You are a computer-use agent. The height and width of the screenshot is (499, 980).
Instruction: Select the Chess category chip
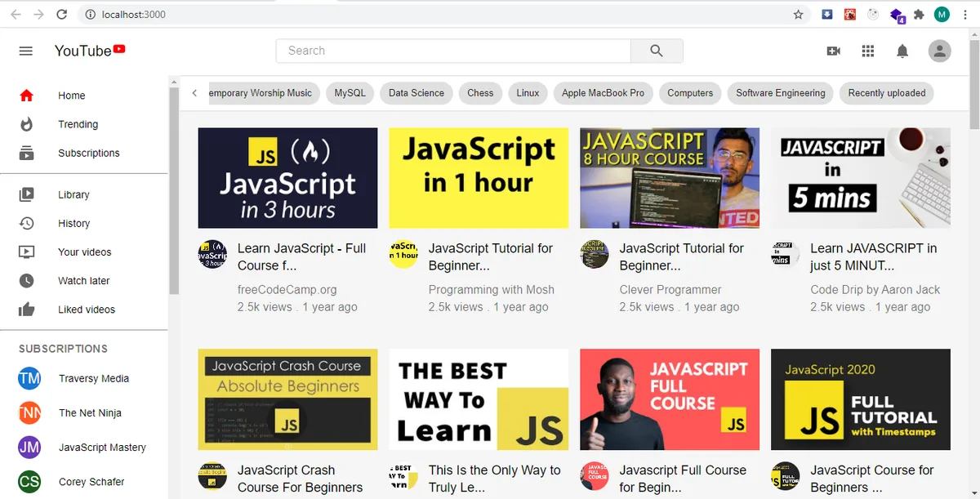point(480,93)
